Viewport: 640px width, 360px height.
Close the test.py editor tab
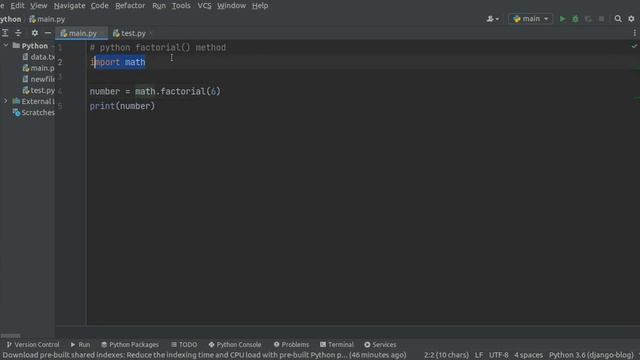[x=151, y=33]
